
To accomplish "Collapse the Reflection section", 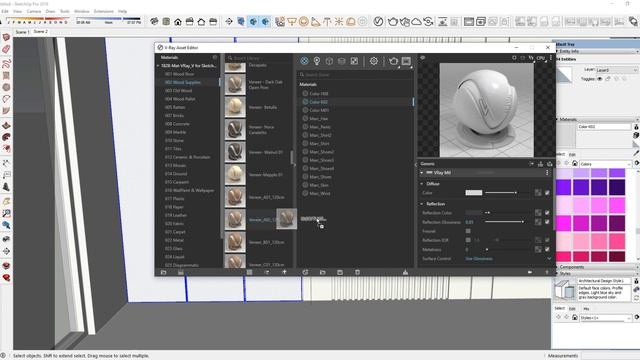I will click(x=422, y=204).
